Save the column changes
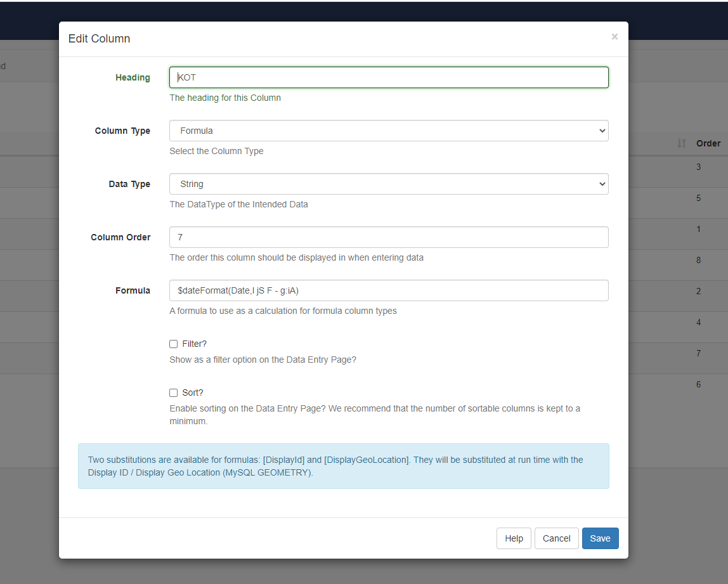This screenshot has height=584, width=728. pyautogui.click(x=600, y=538)
